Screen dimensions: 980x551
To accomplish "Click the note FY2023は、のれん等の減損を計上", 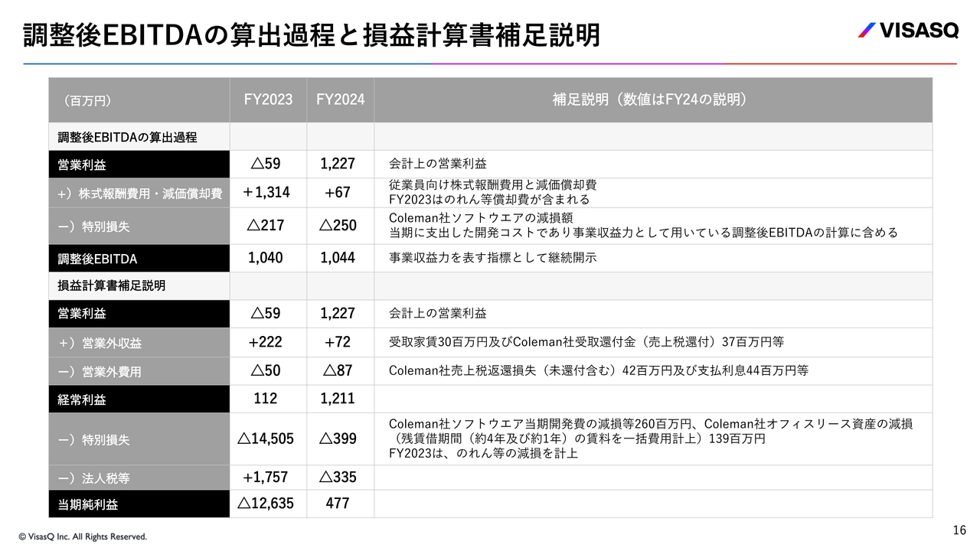I will (x=483, y=453).
